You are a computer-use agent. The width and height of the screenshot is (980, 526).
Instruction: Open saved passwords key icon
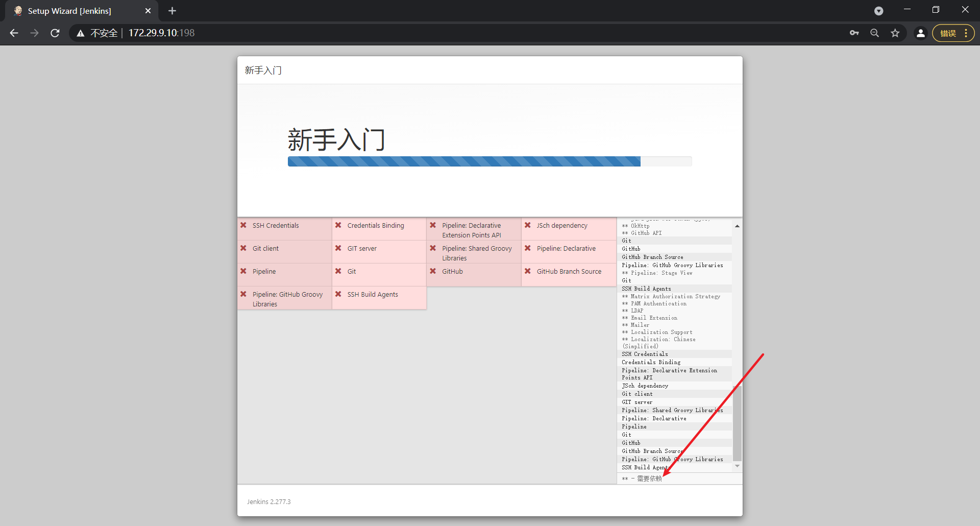[x=854, y=33]
